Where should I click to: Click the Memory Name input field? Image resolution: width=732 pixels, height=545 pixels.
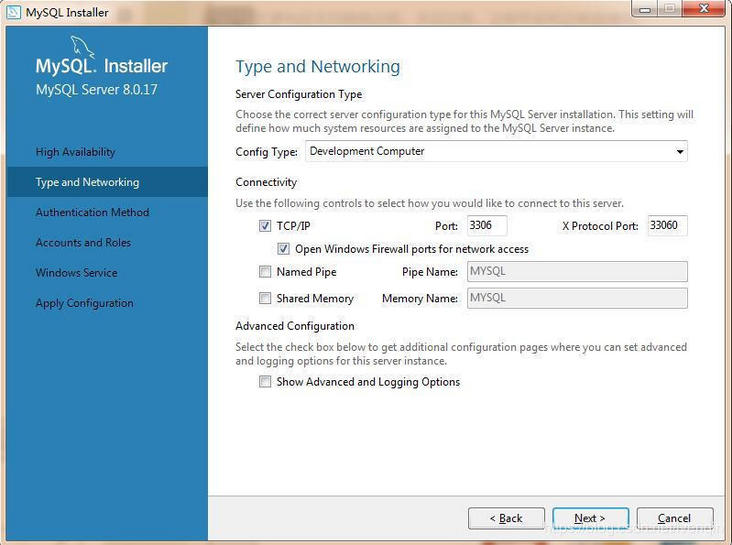pyautogui.click(x=577, y=298)
